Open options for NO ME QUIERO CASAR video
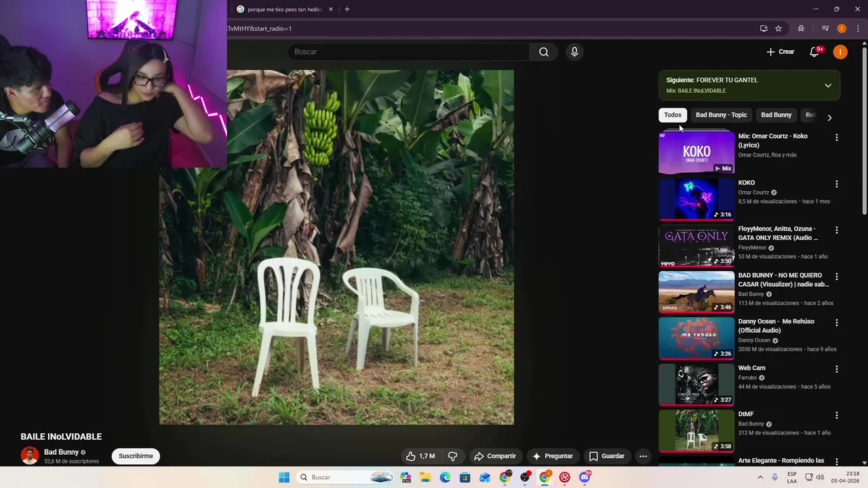 [836, 277]
